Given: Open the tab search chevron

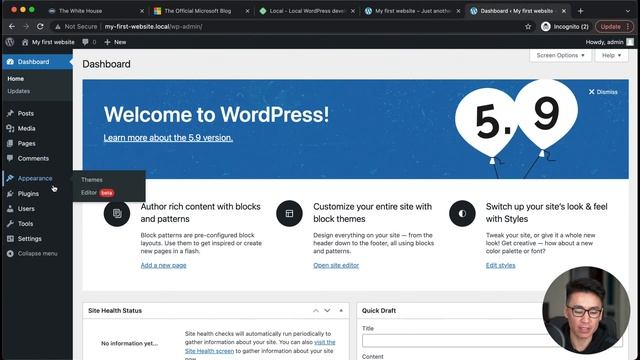Looking at the screenshot, I should point(628,11).
